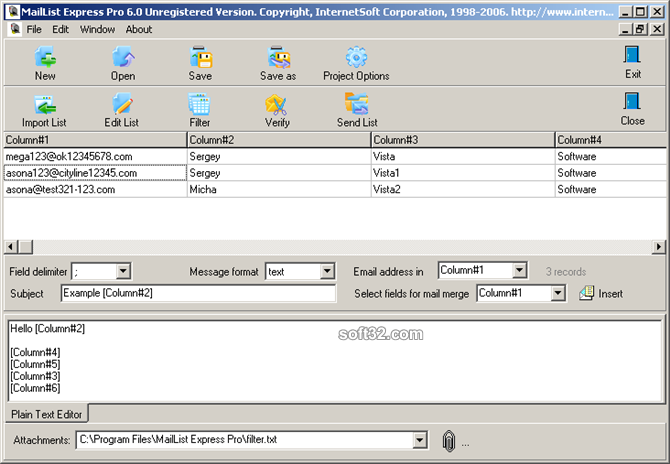
Task: Minimize the inner document window
Action: coord(626,29)
